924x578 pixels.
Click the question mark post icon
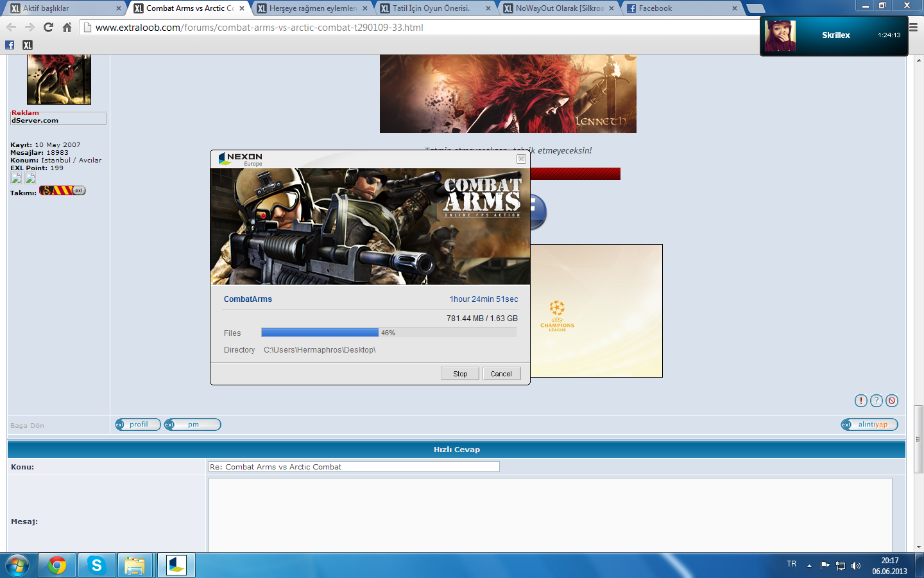click(x=877, y=401)
